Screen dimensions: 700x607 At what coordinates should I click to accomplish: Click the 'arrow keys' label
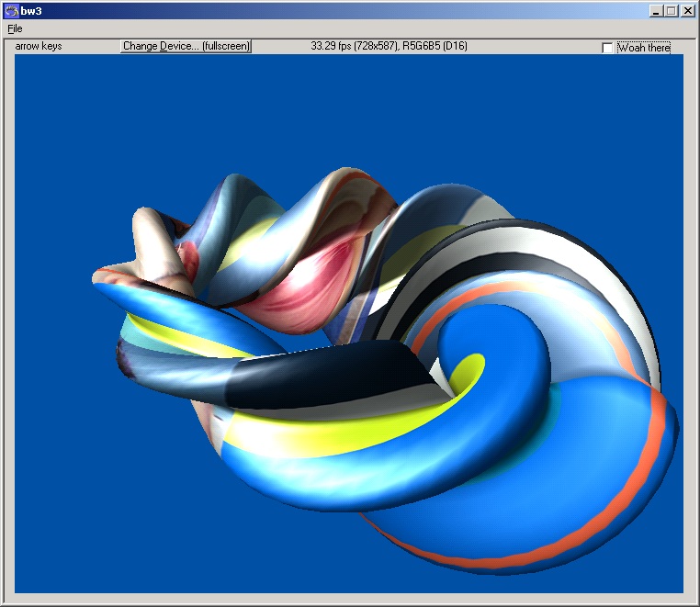(39, 45)
